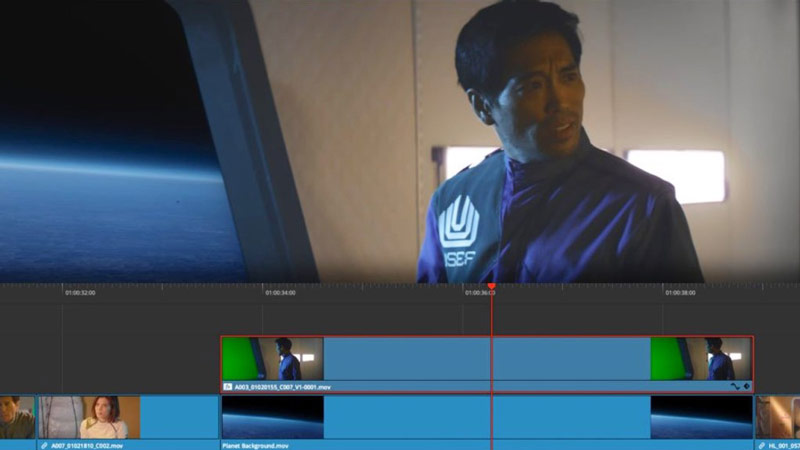Click the A007_01021810_C002.mov clip name label

pyautogui.click(x=88, y=445)
